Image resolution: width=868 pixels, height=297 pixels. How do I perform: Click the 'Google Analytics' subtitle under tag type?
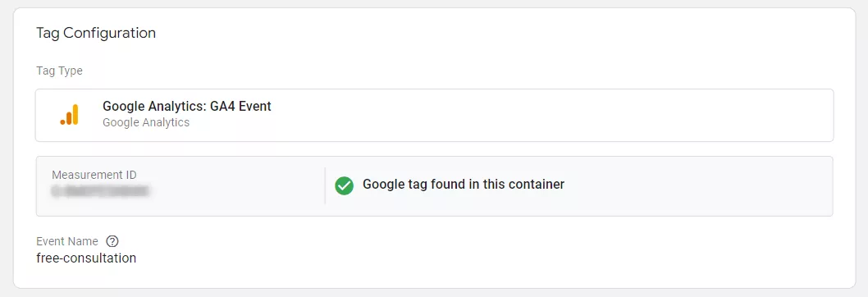[146, 122]
